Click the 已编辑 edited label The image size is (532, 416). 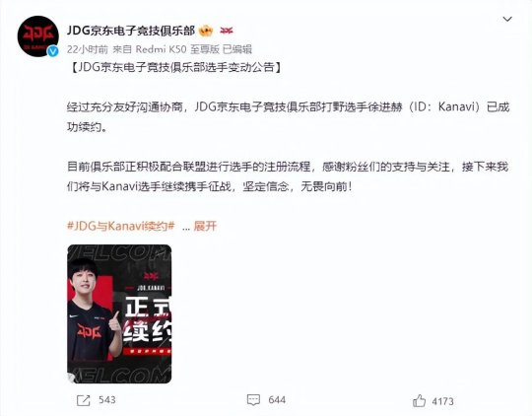pos(237,49)
